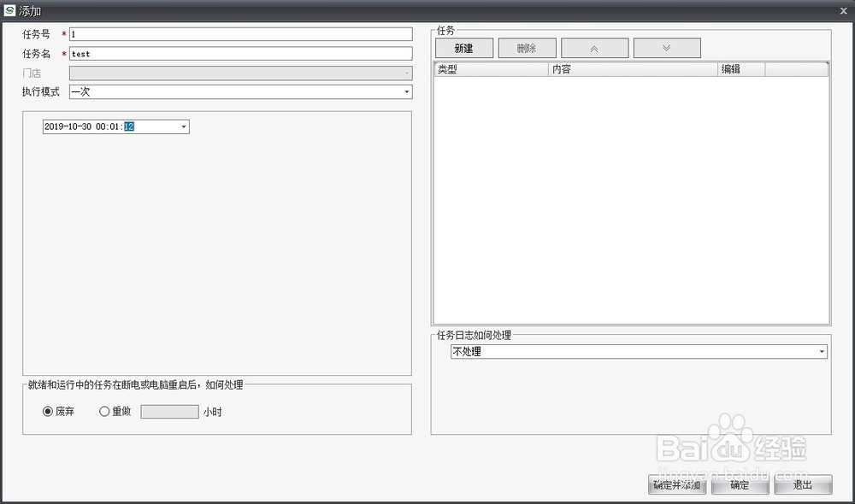Open the 执行模式 dropdown
This screenshot has height=504, width=855.
pos(240,91)
